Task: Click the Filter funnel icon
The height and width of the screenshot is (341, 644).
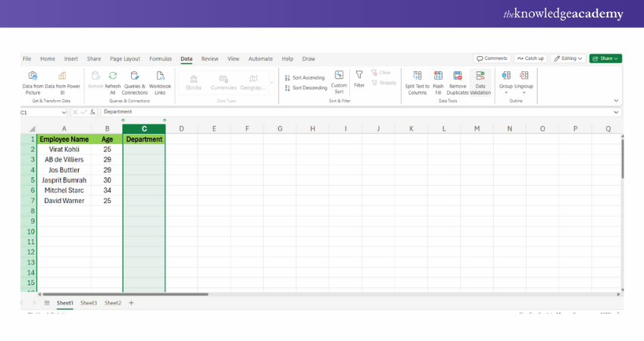Action: (359, 75)
